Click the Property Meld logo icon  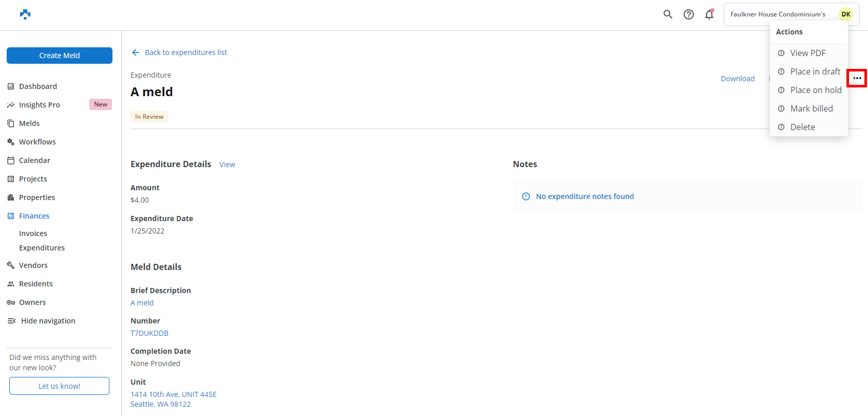(25, 14)
